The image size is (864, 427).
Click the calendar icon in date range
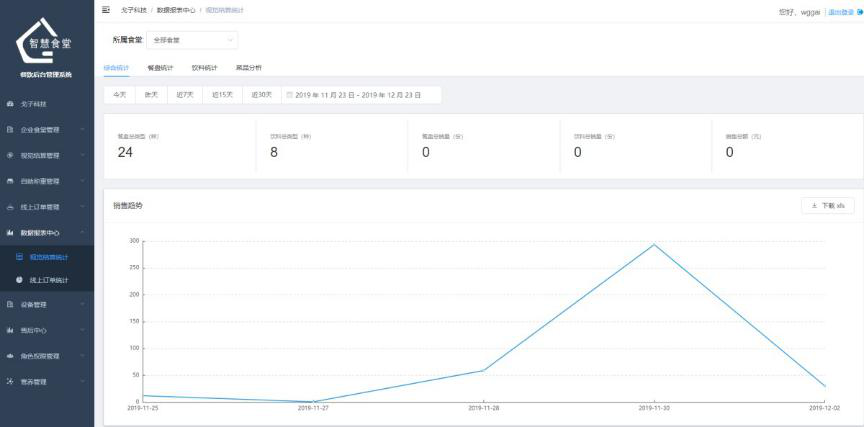[289, 95]
